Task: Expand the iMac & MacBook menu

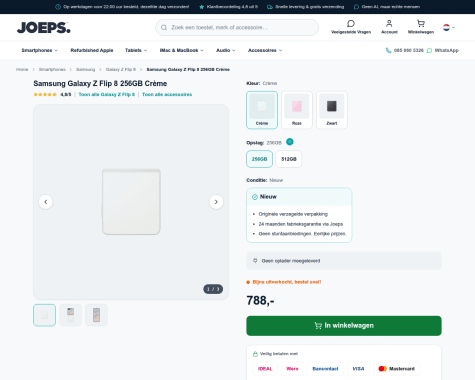Action: pyautogui.click(x=181, y=50)
